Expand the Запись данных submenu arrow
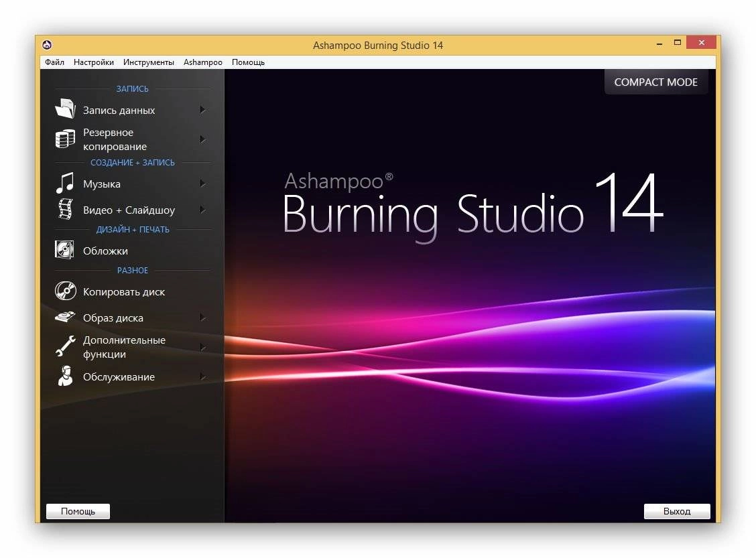The height and width of the screenshot is (558, 756). 202,110
